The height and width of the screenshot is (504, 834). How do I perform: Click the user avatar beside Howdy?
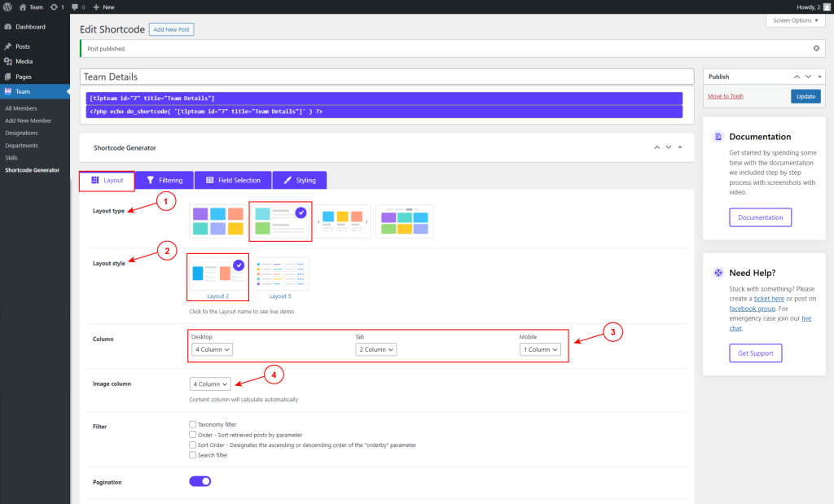coord(827,7)
